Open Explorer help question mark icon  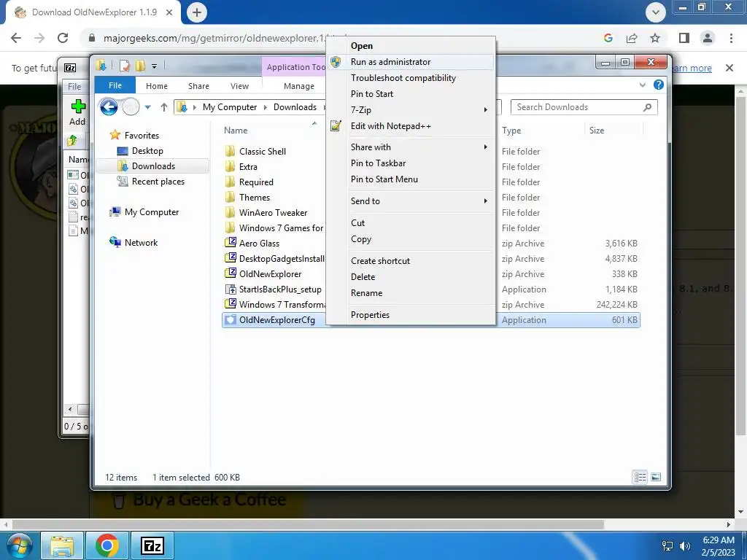click(x=659, y=85)
